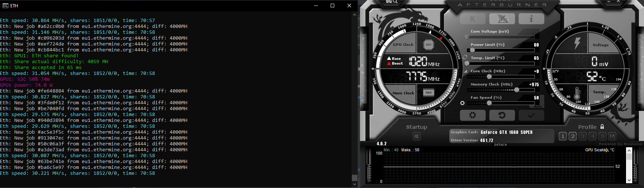644x188 pixels.
Task: Click the Power Limit value 60
Action: (x=536, y=45)
